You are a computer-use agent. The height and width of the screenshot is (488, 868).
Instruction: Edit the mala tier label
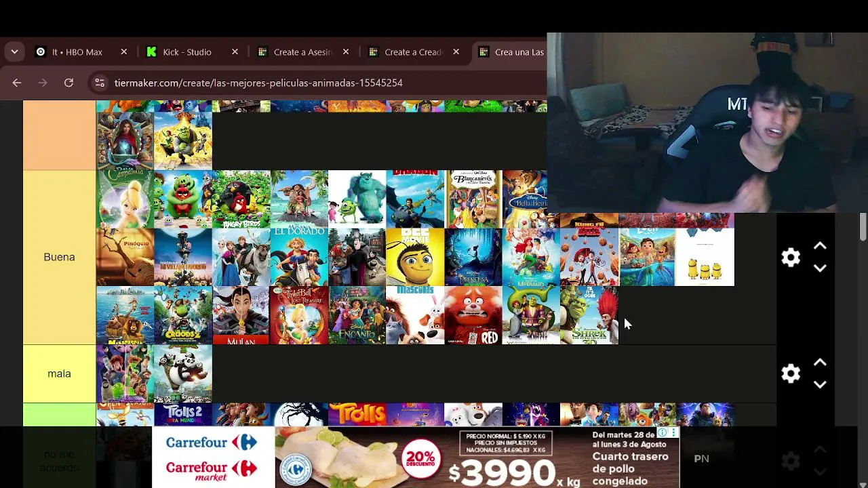(x=59, y=373)
